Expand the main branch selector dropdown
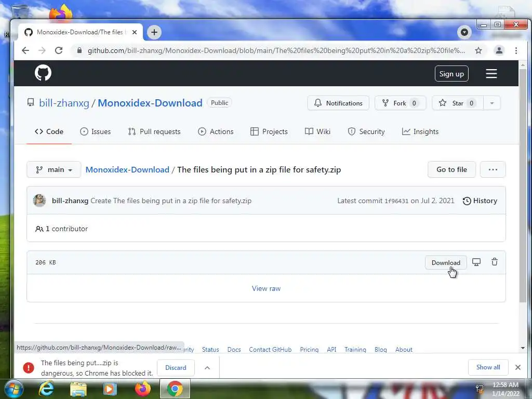The height and width of the screenshot is (399, 532). (54, 169)
